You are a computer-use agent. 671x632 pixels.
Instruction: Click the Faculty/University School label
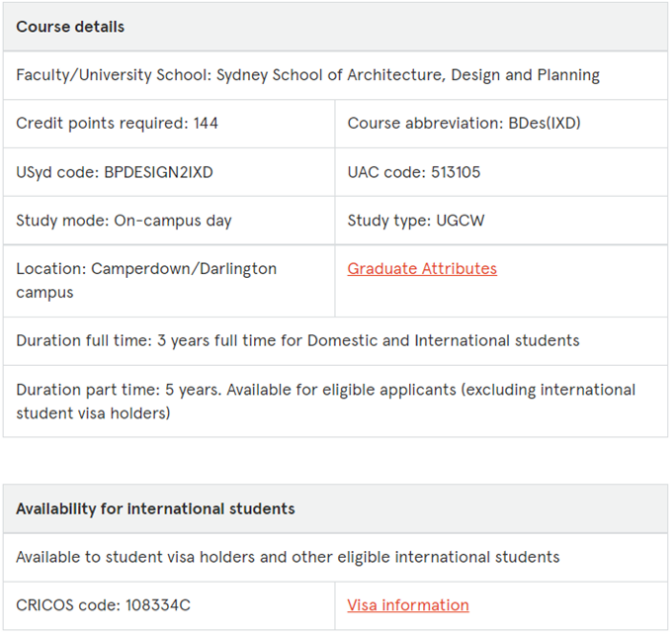[113, 75]
